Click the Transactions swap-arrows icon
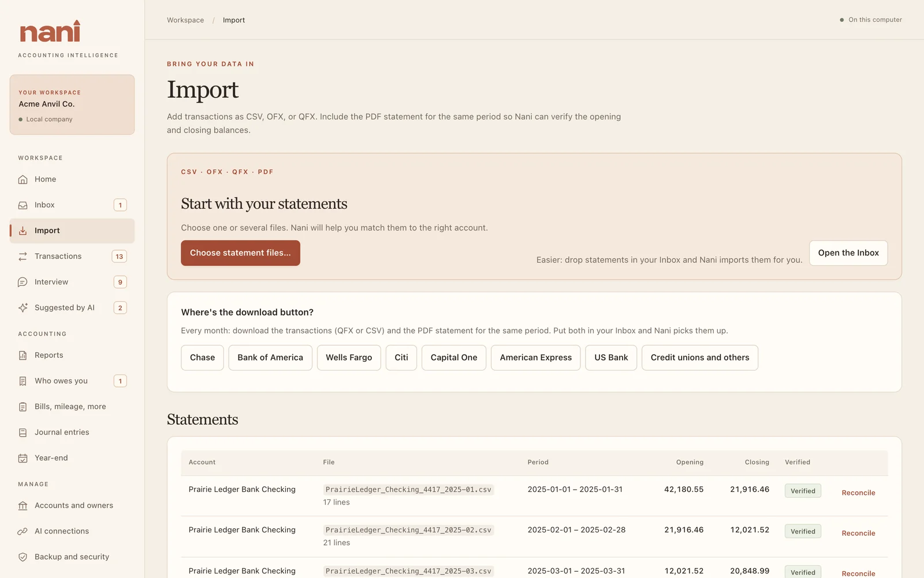Image resolution: width=924 pixels, height=578 pixels. [23, 256]
